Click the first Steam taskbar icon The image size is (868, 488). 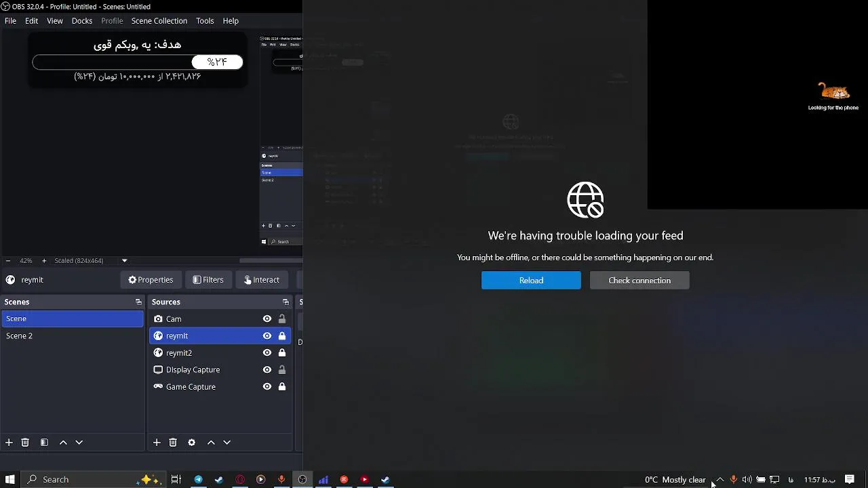[219, 480]
